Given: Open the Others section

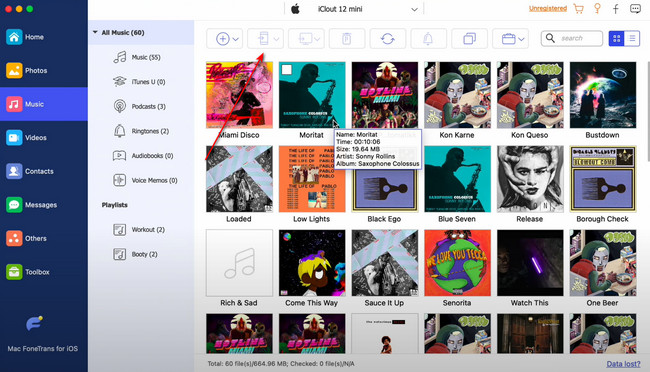Looking at the screenshot, I should click(44, 238).
